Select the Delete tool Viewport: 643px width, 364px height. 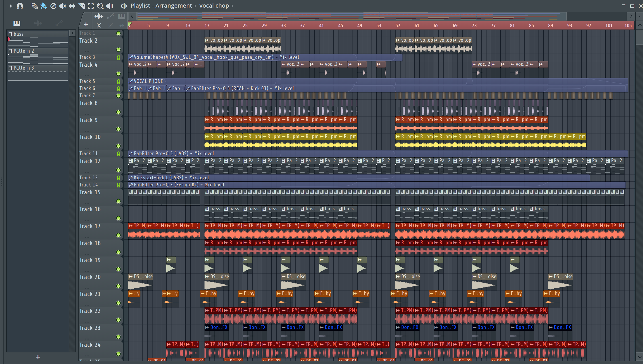[x=53, y=6]
